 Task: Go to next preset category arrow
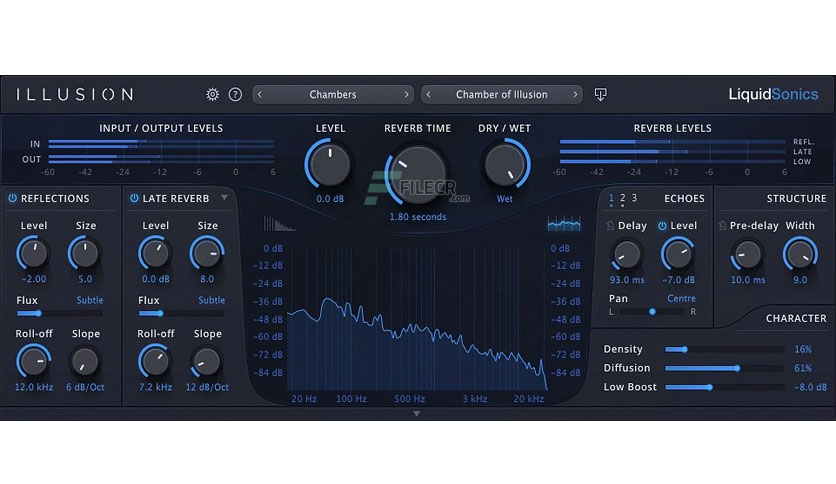(x=406, y=94)
